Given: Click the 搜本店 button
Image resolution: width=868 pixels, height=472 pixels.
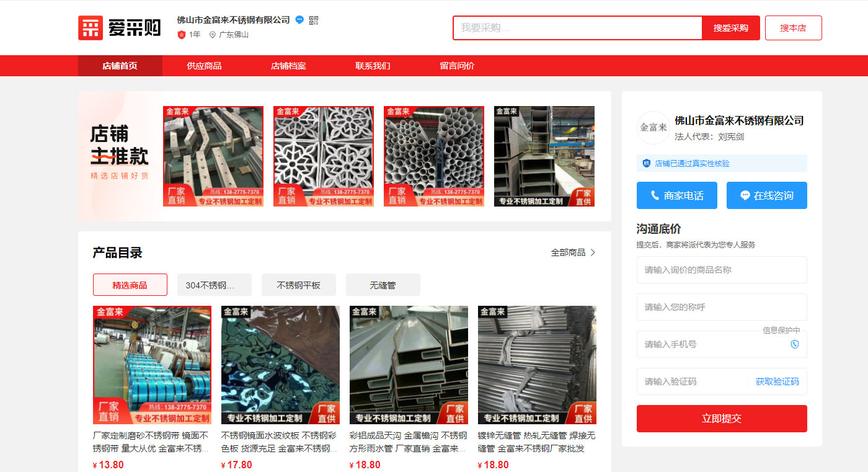Looking at the screenshot, I should click(x=794, y=28).
